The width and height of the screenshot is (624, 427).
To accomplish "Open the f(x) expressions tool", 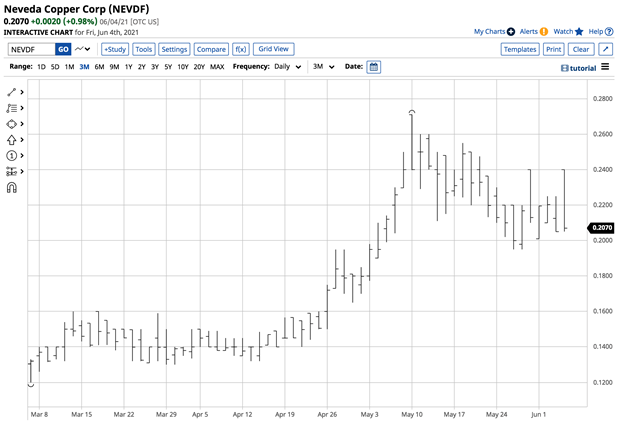I will 240,49.
